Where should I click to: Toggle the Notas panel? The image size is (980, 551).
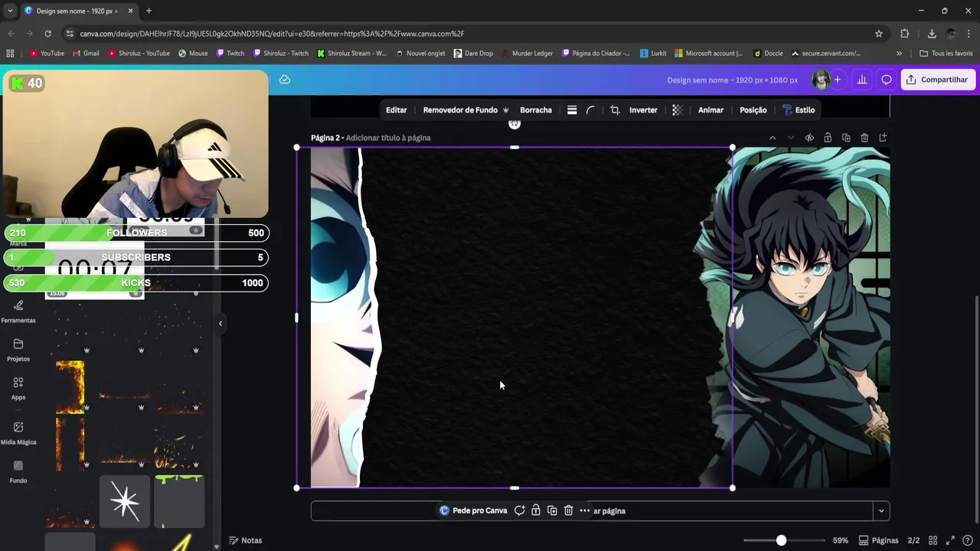click(x=245, y=540)
